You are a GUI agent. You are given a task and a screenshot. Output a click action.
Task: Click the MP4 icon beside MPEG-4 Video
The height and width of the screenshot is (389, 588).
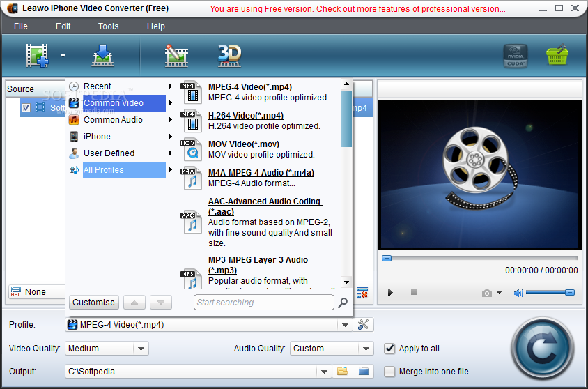[192, 92]
